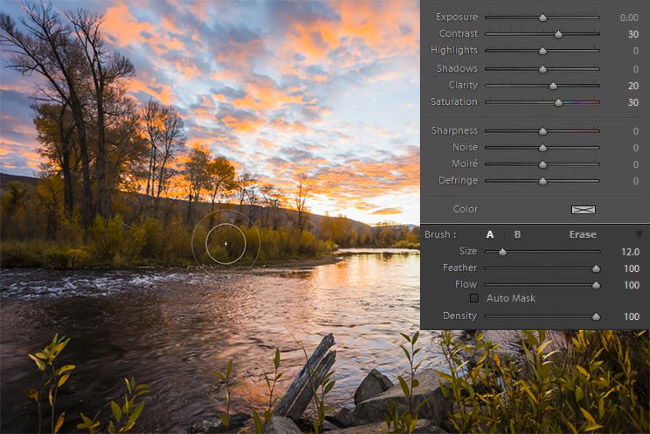Select brush A
Image resolution: width=650 pixels, height=434 pixels.
(x=490, y=235)
